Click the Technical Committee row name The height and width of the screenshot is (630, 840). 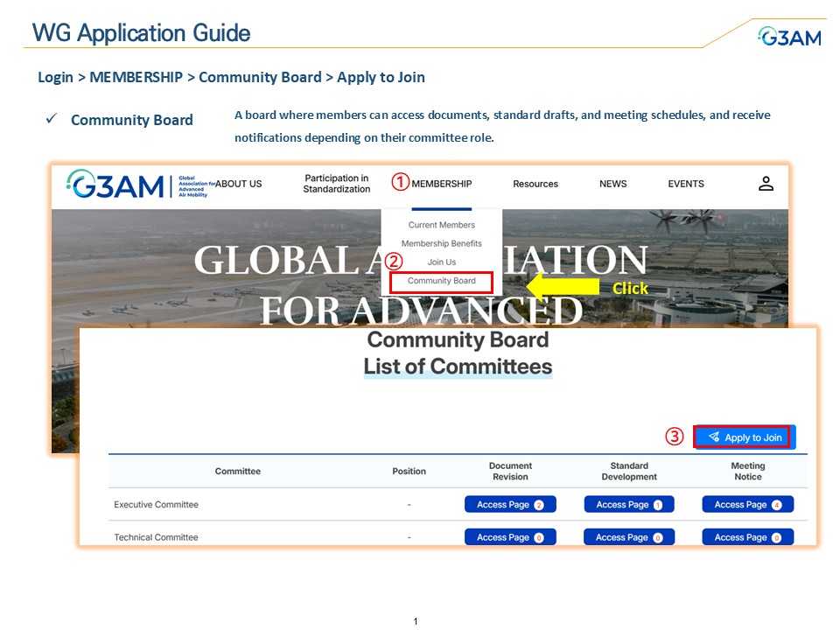pyautogui.click(x=156, y=537)
